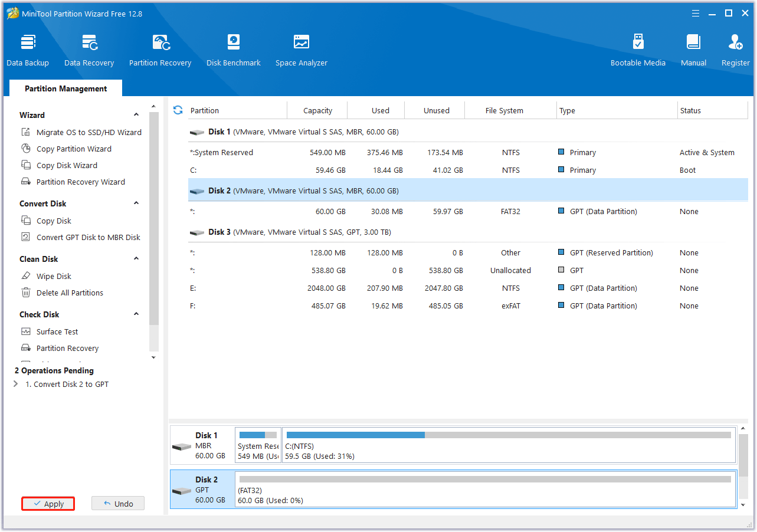Select the C: NTFS bar in disk map

click(509, 445)
